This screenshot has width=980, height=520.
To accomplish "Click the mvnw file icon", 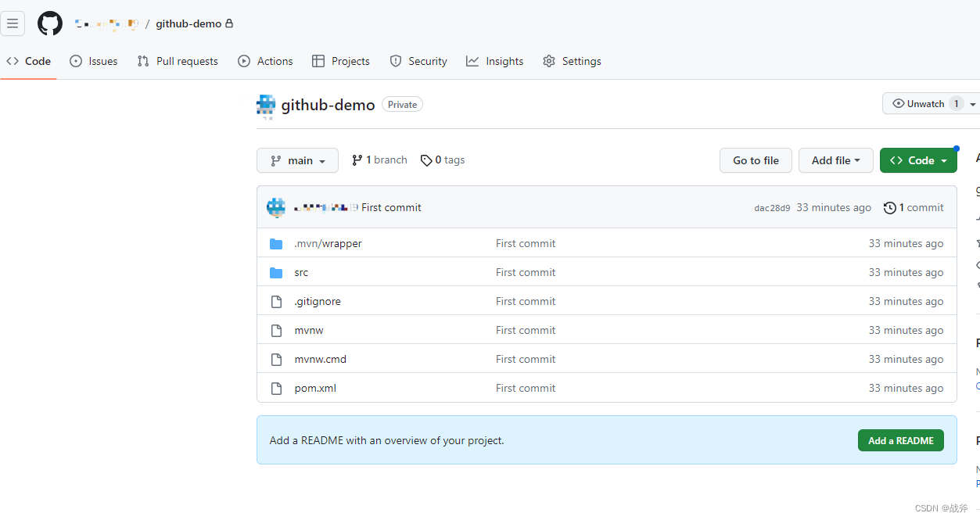I will tap(276, 331).
